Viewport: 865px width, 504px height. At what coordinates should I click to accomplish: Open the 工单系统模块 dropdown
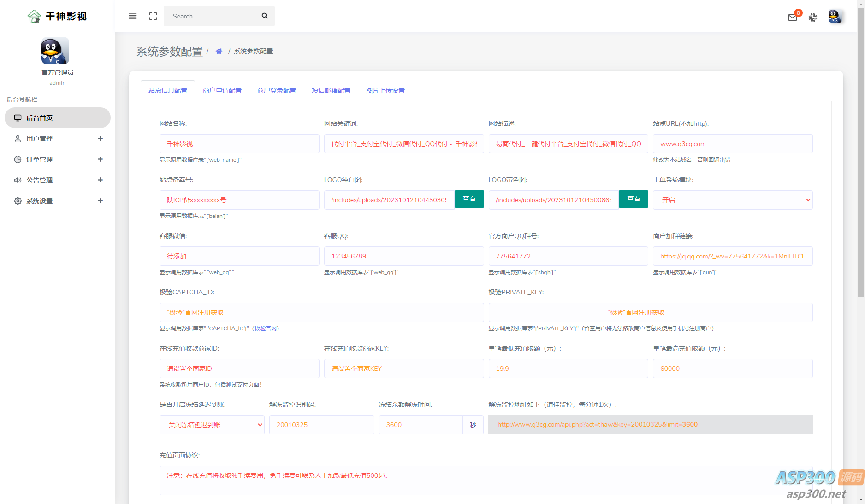point(733,200)
